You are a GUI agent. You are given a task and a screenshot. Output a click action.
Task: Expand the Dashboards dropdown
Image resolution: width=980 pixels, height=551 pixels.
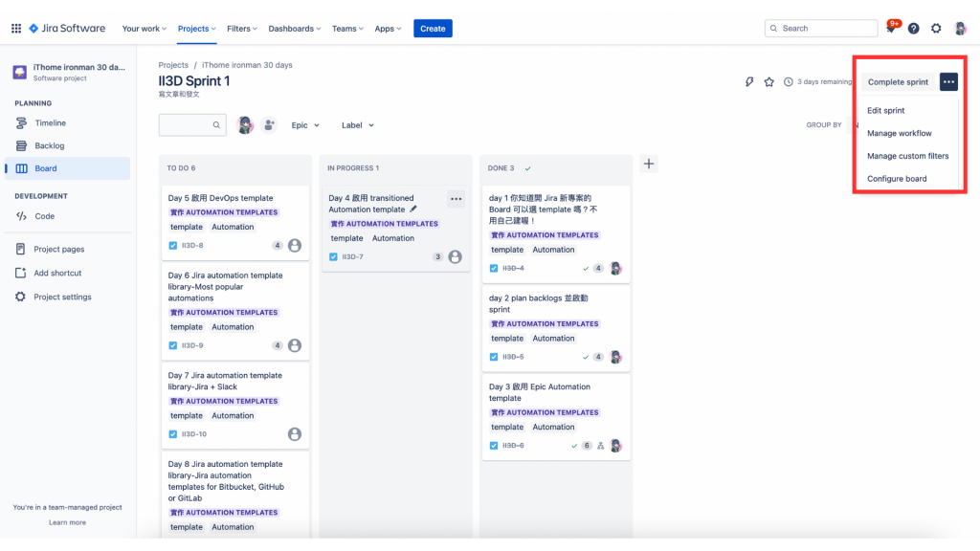[x=295, y=28]
